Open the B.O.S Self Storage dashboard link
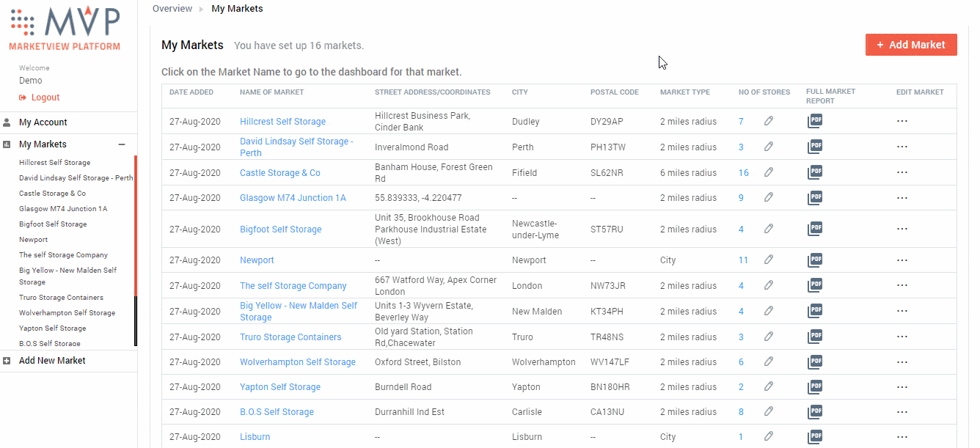The image size is (980, 448). [x=277, y=412]
